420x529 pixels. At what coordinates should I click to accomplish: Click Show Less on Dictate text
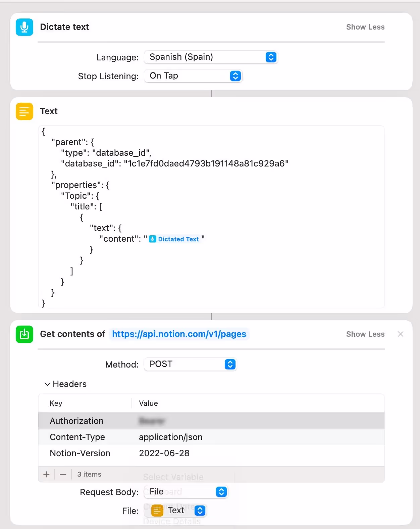click(365, 27)
